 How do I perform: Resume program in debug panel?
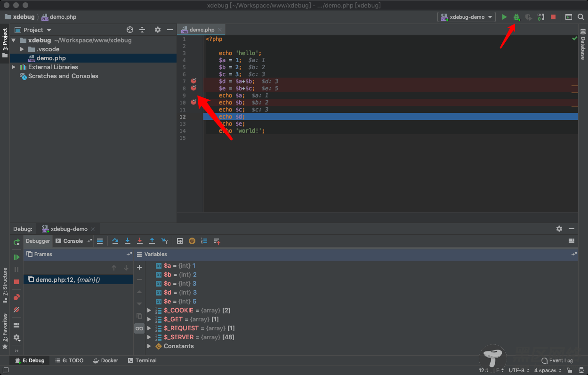[16, 257]
